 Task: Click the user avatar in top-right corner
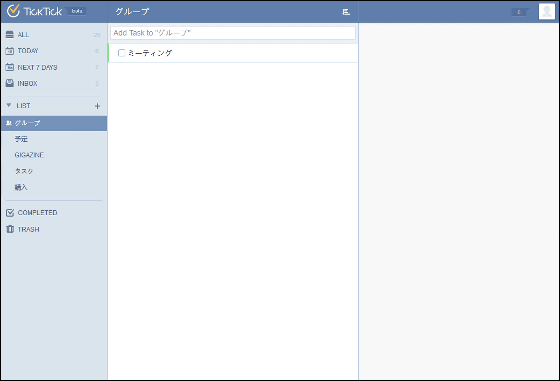(x=547, y=11)
